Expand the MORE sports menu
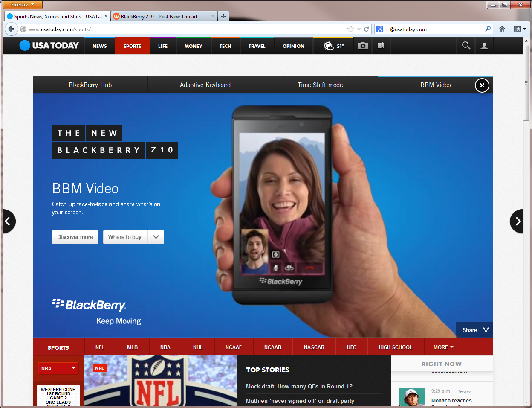 (x=443, y=347)
